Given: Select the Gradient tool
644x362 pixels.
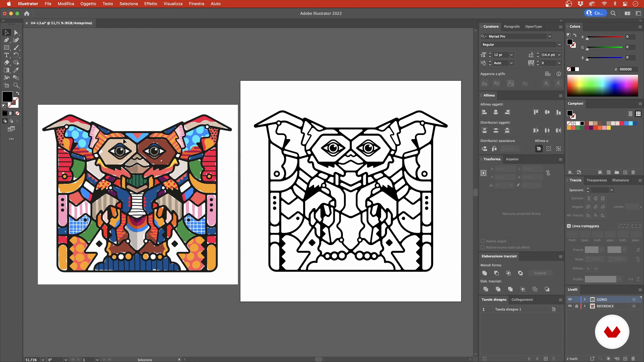Looking at the screenshot, I should pos(7,70).
